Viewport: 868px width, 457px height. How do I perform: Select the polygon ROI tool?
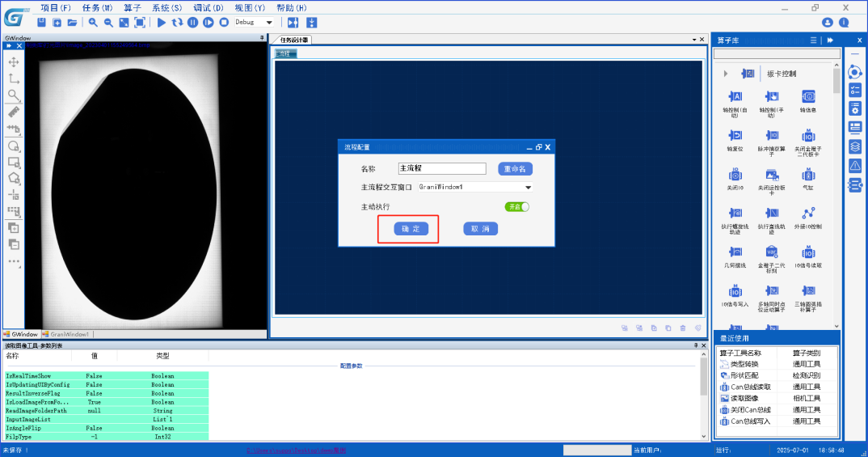14,179
